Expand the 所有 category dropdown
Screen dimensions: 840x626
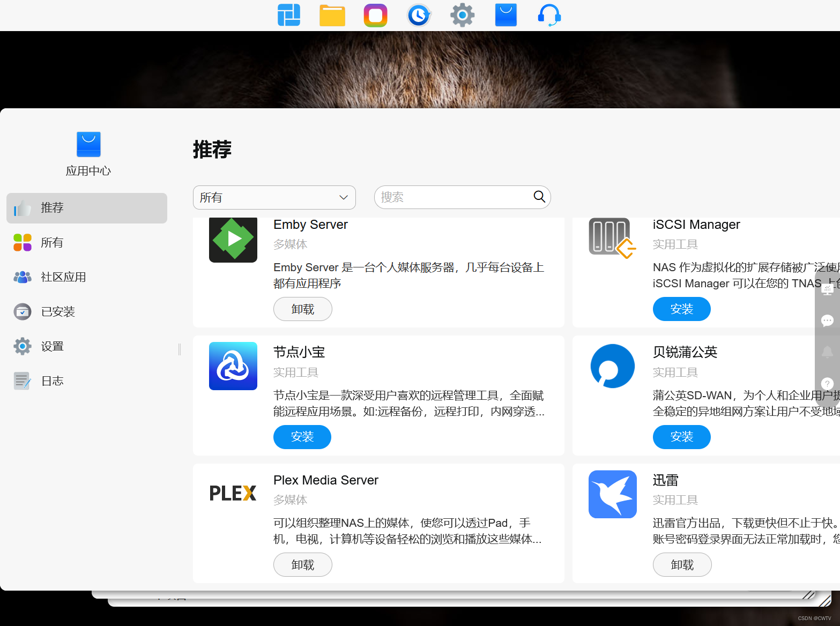pos(274,197)
